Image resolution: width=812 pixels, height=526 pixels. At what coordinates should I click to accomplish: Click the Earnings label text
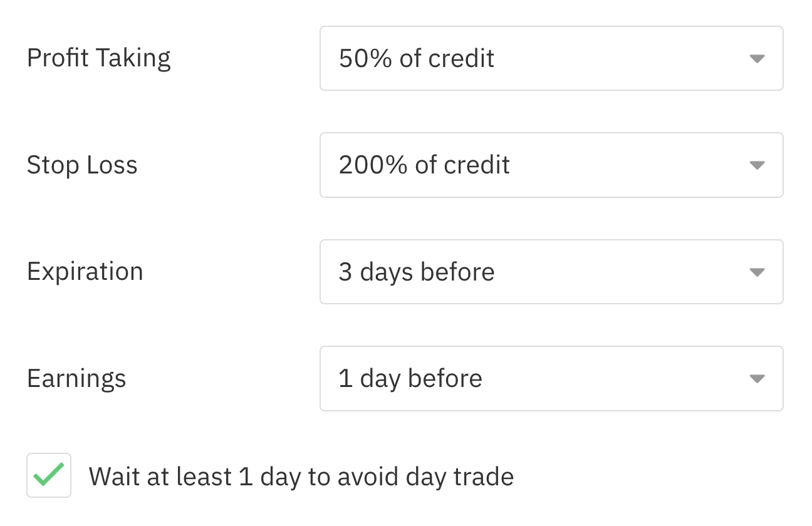pyautogui.click(x=76, y=378)
